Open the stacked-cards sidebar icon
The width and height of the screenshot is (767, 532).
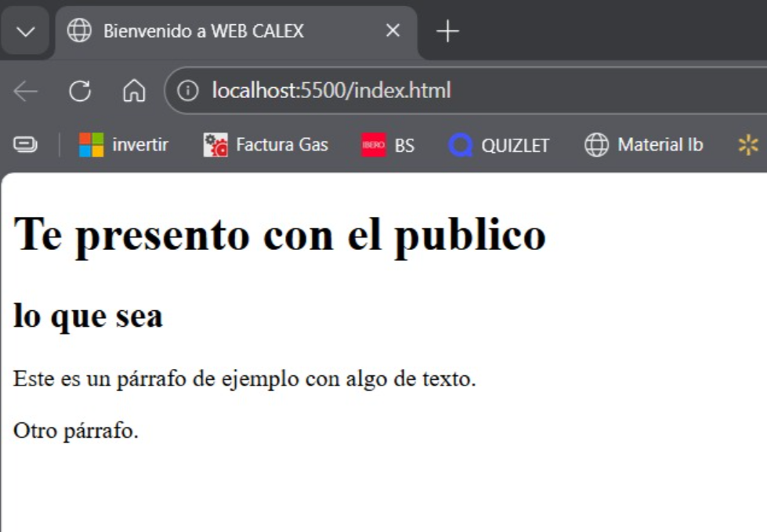24,144
